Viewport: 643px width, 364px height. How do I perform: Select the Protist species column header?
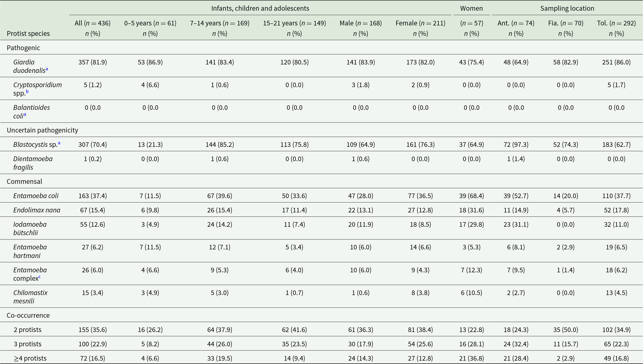click(28, 34)
